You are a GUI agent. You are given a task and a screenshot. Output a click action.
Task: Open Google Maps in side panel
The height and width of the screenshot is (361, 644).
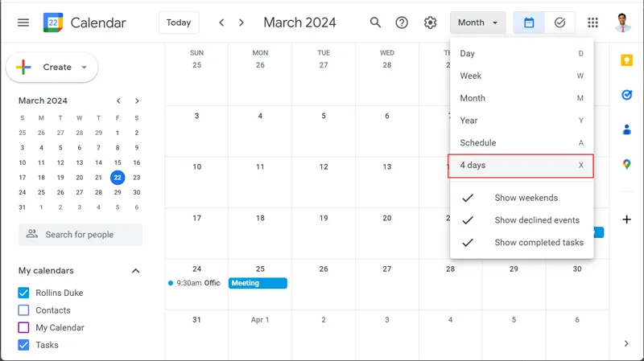point(626,164)
